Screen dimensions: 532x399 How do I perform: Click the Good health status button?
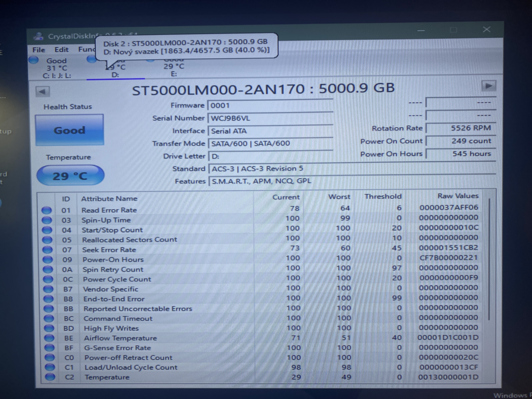[x=70, y=130]
